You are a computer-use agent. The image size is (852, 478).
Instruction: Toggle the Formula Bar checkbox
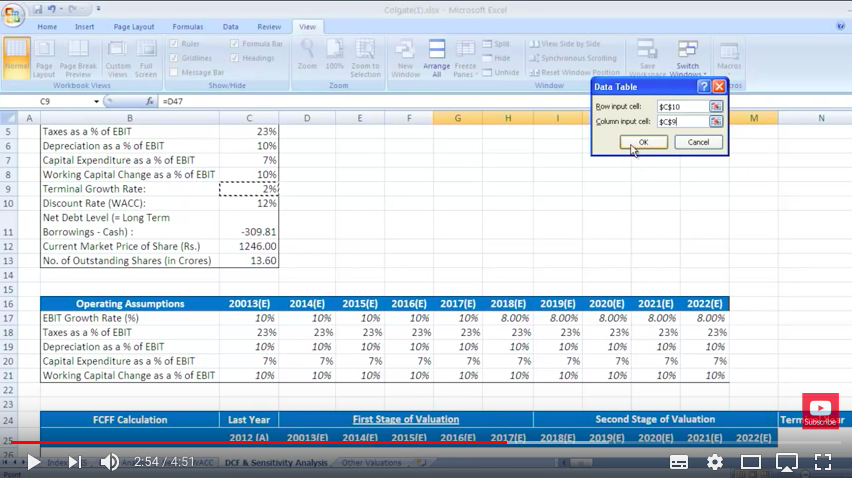[235, 44]
